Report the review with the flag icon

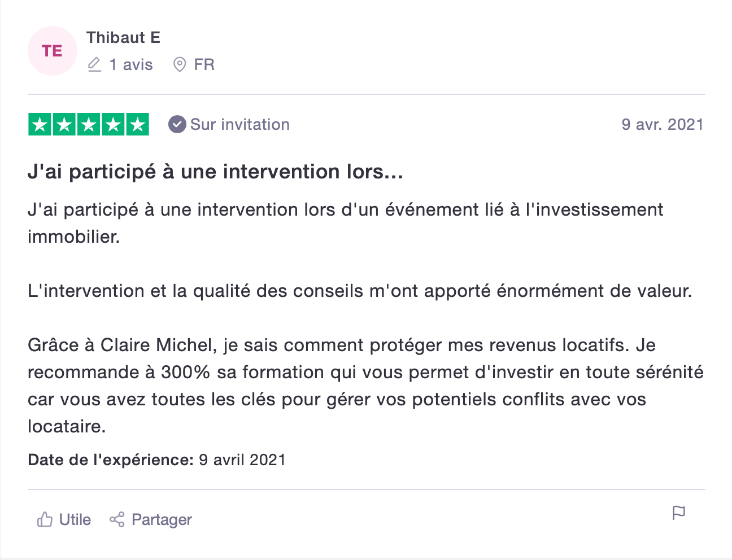678,513
